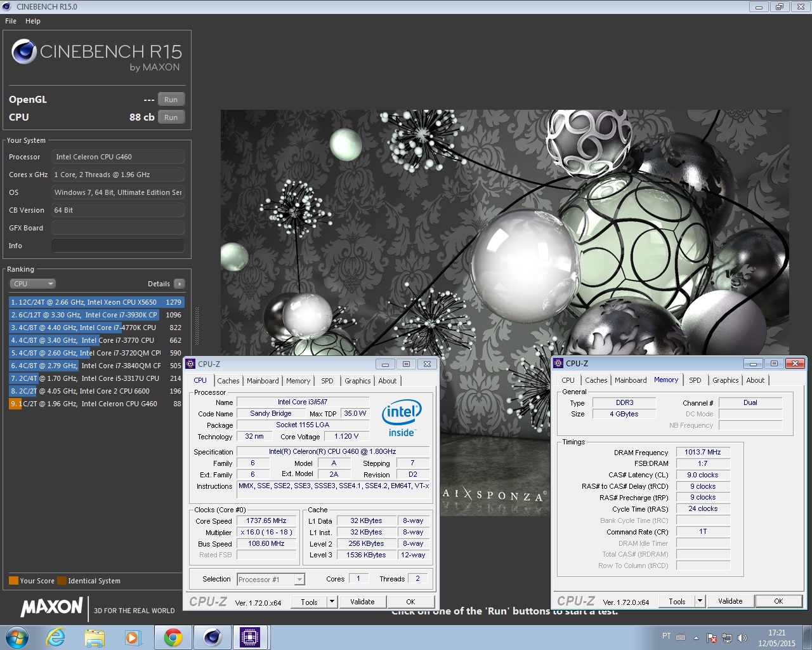Switch to CPU tab in right CPU-Z
Viewport: 812px width, 650px height.
pos(568,380)
